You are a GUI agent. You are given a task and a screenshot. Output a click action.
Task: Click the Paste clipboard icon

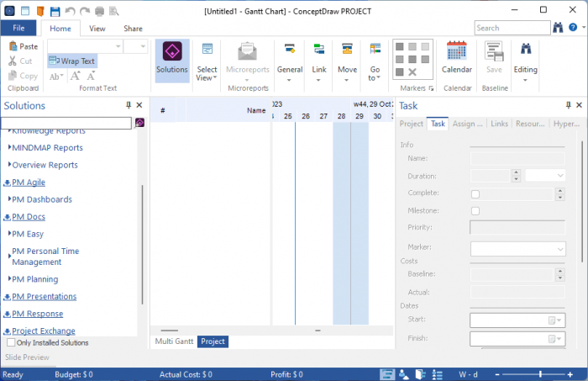pos(13,46)
